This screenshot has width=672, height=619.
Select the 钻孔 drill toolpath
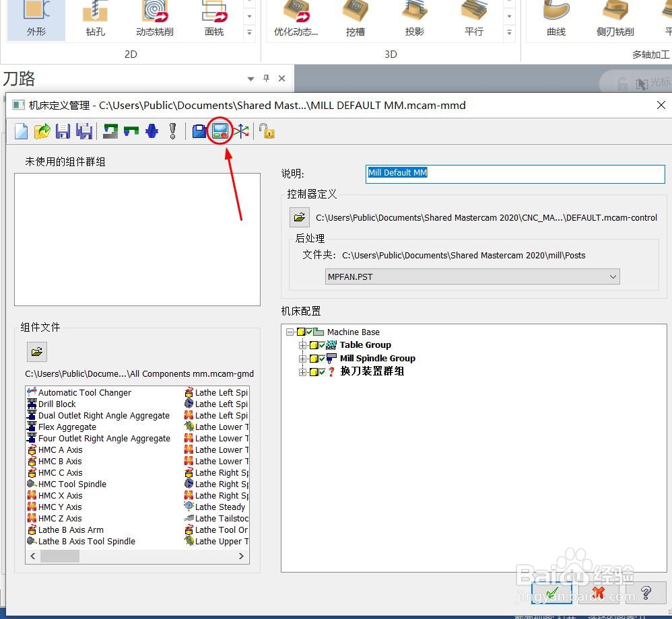pos(95,20)
